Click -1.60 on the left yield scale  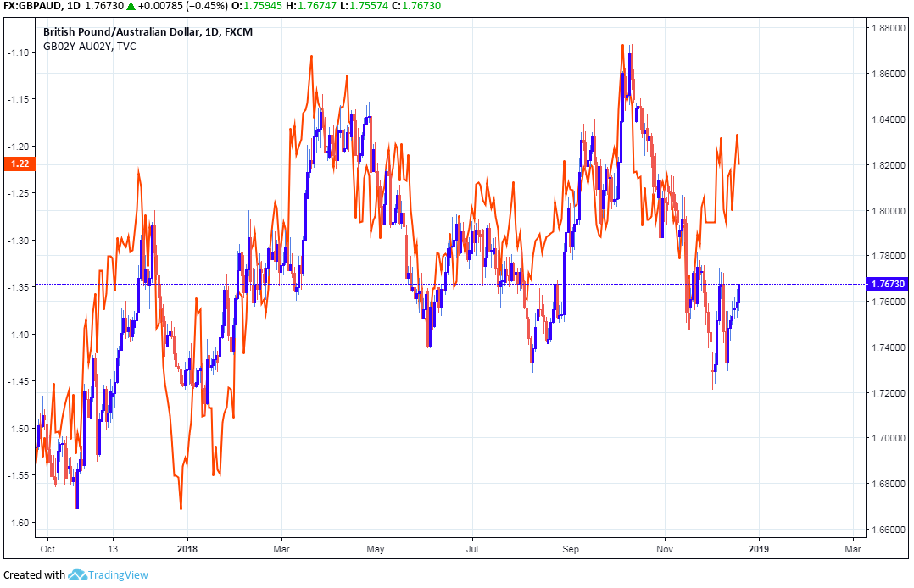point(18,522)
